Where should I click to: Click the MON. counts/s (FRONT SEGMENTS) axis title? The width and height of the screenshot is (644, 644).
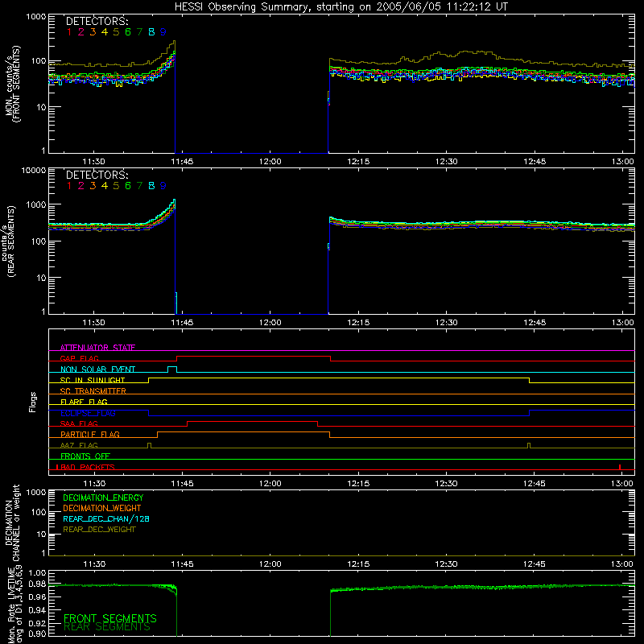tap(12, 84)
